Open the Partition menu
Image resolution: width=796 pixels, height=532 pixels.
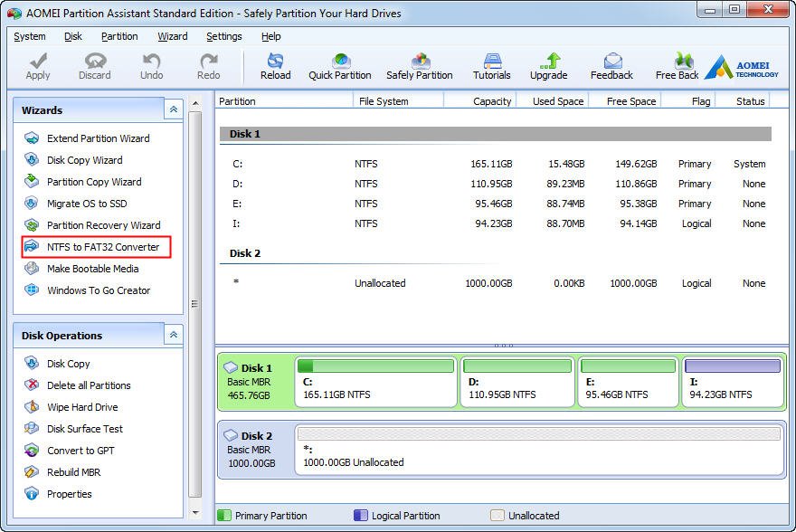119,36
